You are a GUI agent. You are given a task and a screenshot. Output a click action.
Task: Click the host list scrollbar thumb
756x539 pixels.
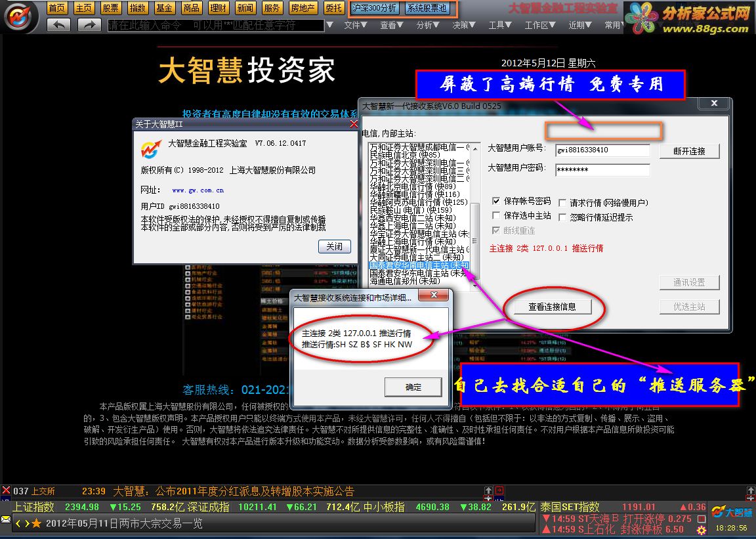point(475,240)
